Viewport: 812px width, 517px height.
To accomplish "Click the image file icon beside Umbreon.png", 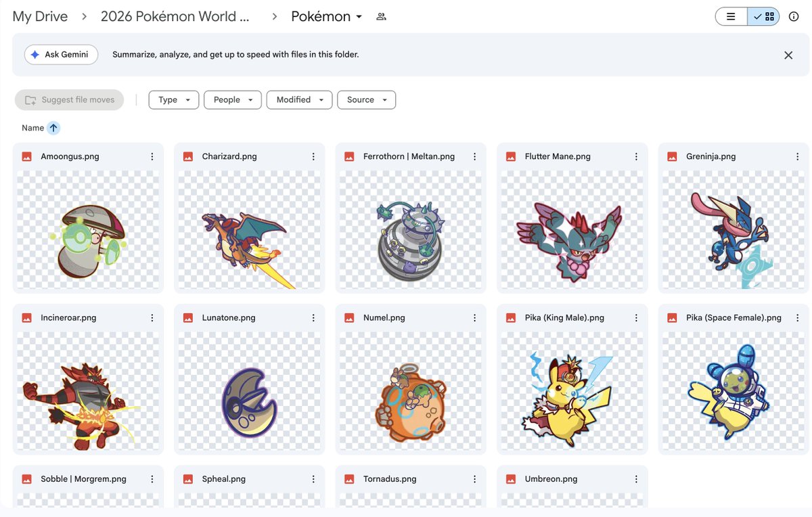I will click(511, 478).
